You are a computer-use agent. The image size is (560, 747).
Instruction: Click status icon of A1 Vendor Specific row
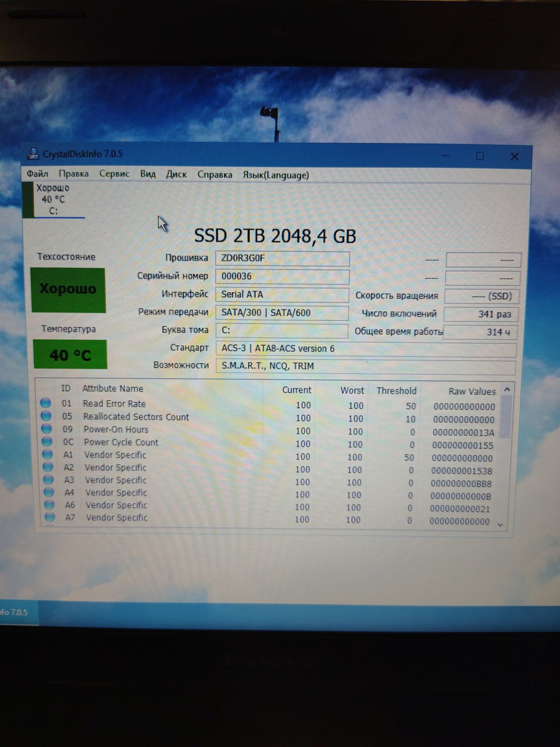click(48, 454)
